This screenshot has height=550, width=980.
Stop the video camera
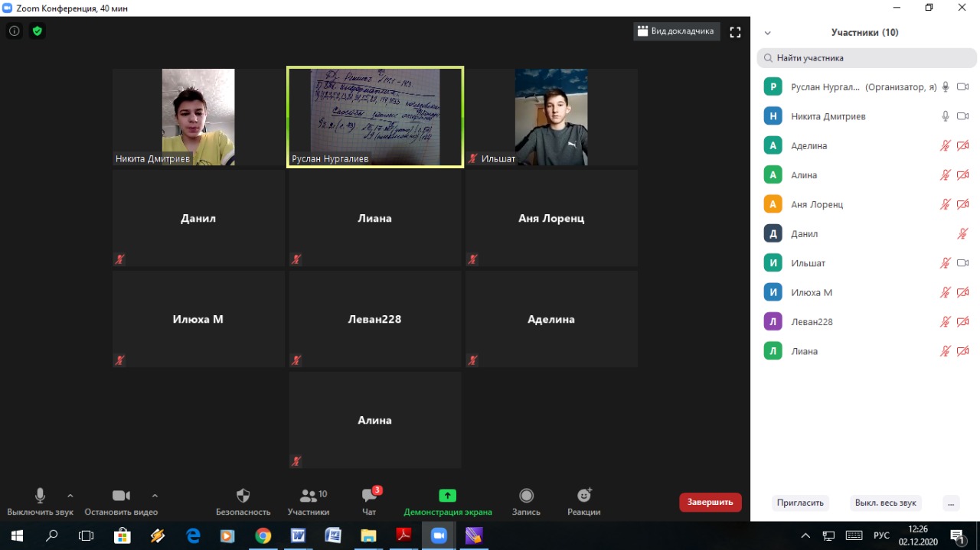point(121,496)
